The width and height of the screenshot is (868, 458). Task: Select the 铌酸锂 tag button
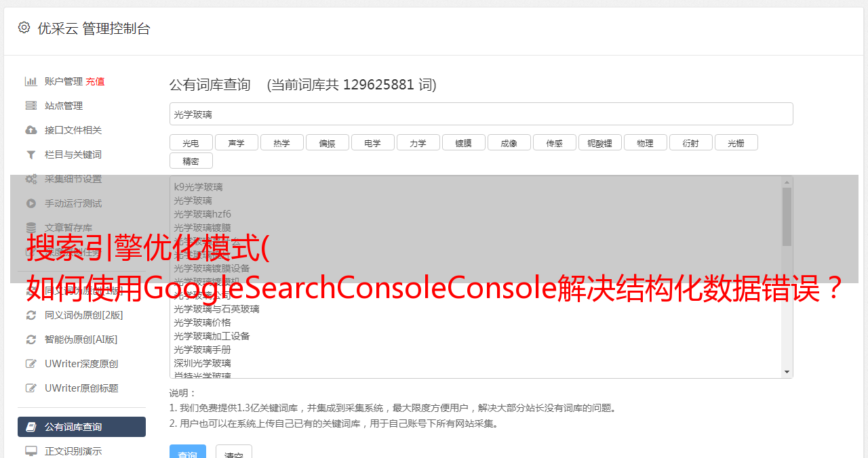click(599, 142)
